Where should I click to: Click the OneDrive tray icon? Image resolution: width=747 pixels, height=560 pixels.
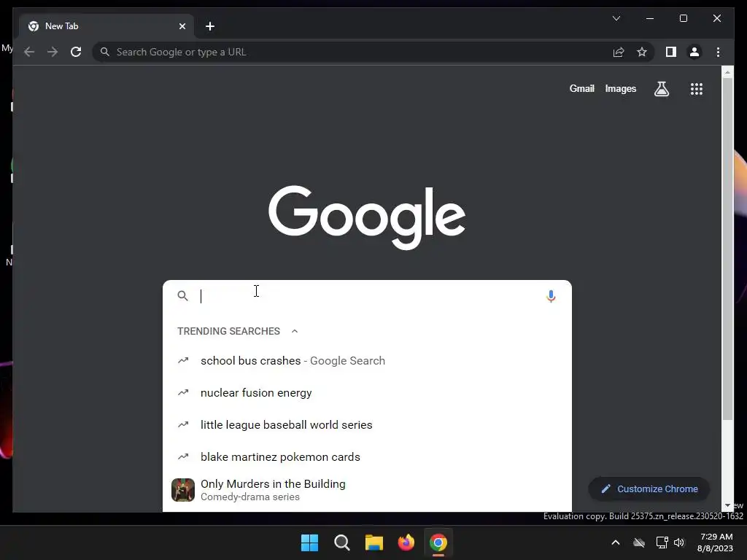coord(639,542)
